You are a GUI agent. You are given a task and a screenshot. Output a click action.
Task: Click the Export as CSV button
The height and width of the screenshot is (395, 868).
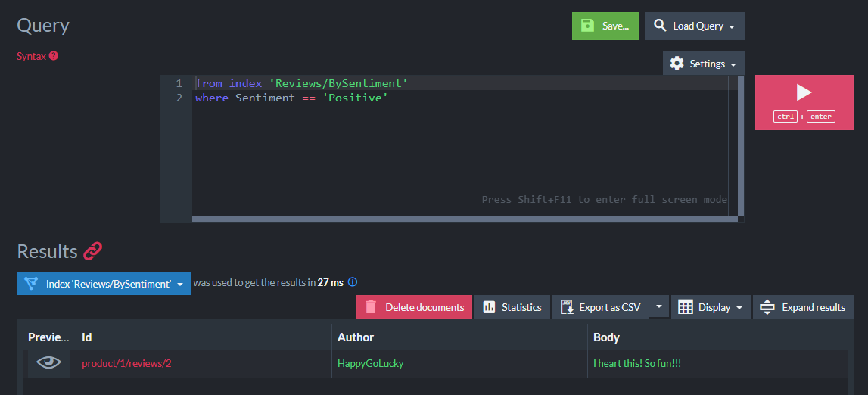600,307
